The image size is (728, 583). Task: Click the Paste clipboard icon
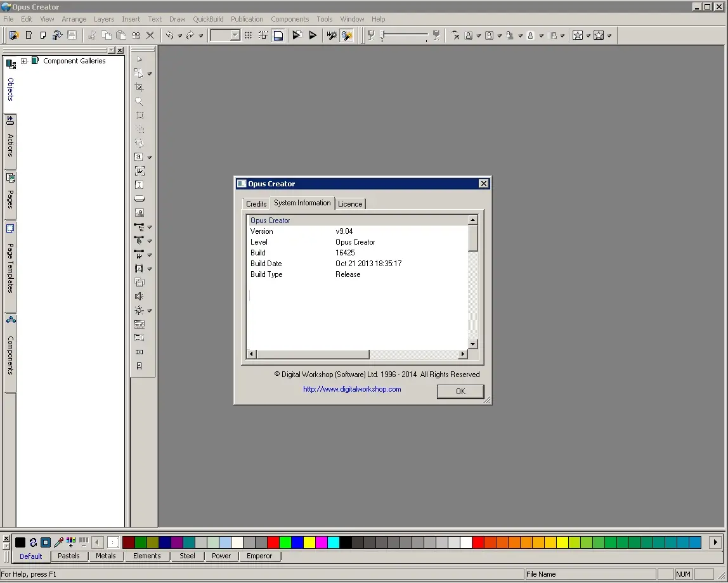pos(121,35)
